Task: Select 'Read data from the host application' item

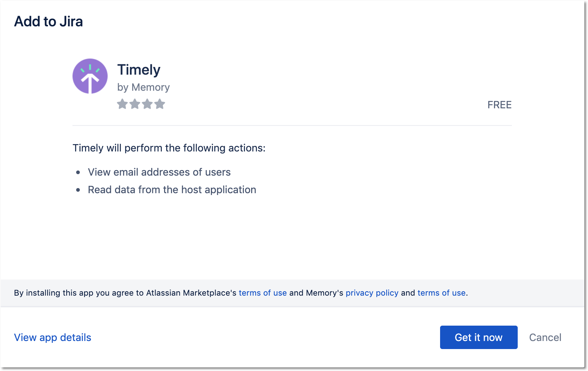Action: [172, 190]
